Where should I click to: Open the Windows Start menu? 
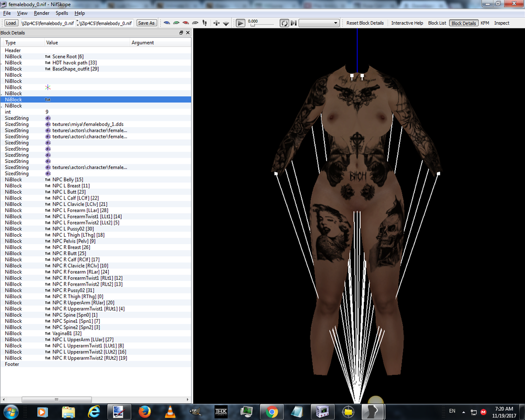10,412
